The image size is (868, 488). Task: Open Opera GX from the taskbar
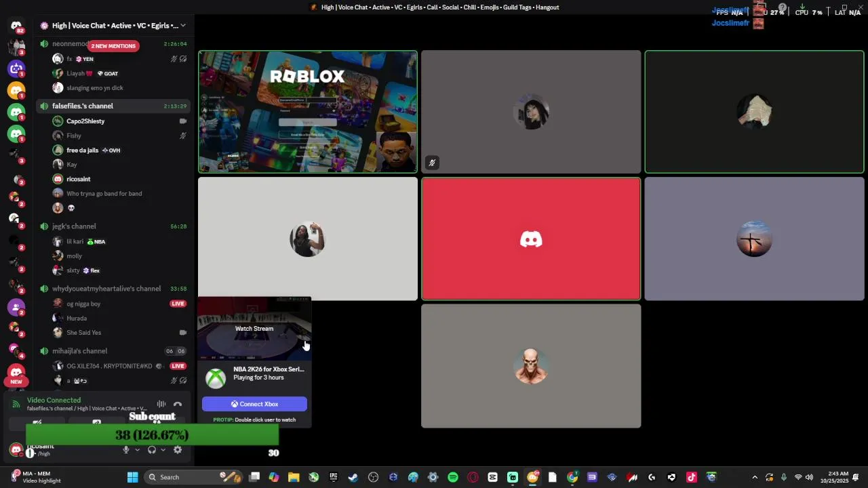point(473,477)
